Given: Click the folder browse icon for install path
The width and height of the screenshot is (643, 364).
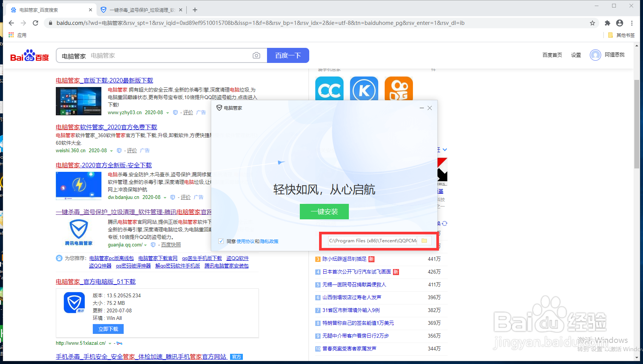Looking at the screenshot, I should (x=425, y=241).
